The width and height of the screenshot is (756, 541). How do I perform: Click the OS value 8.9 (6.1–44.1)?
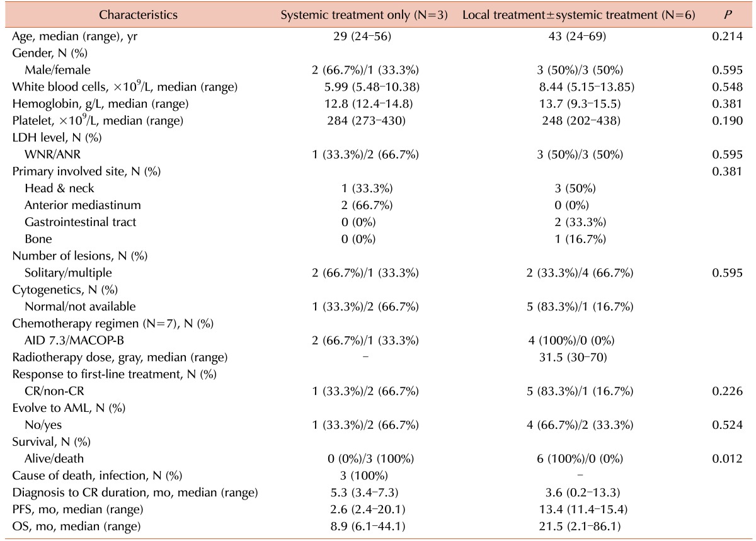(364, 526)
